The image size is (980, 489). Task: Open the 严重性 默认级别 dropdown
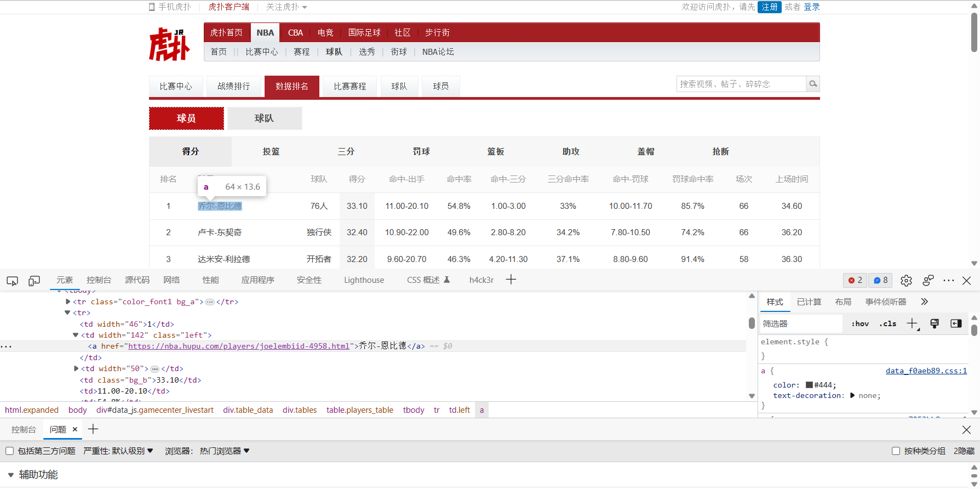pos(118,451)
